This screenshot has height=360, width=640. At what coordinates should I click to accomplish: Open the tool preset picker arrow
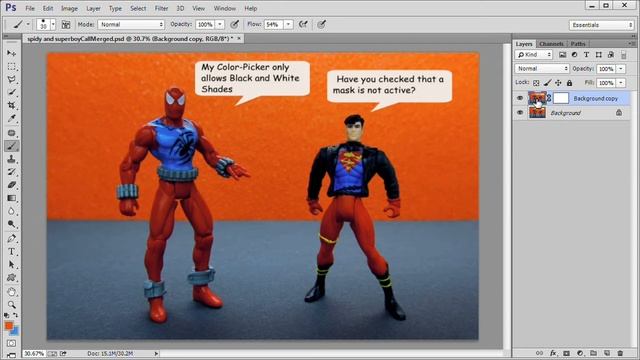pos(28,24)
